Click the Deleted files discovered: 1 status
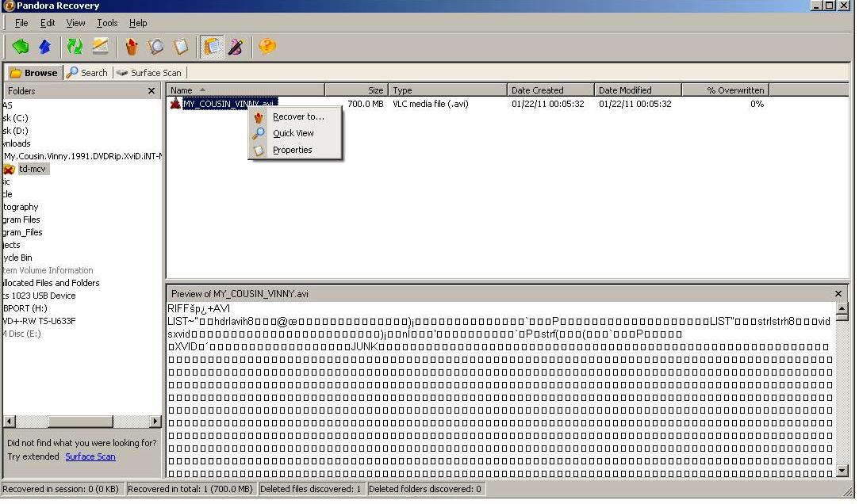 coord(311,489)
